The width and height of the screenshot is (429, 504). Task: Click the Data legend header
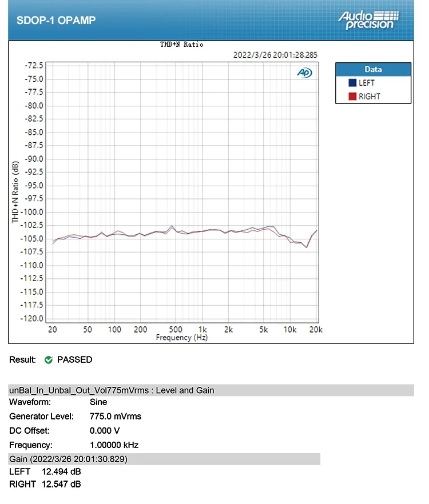point(374,70)
